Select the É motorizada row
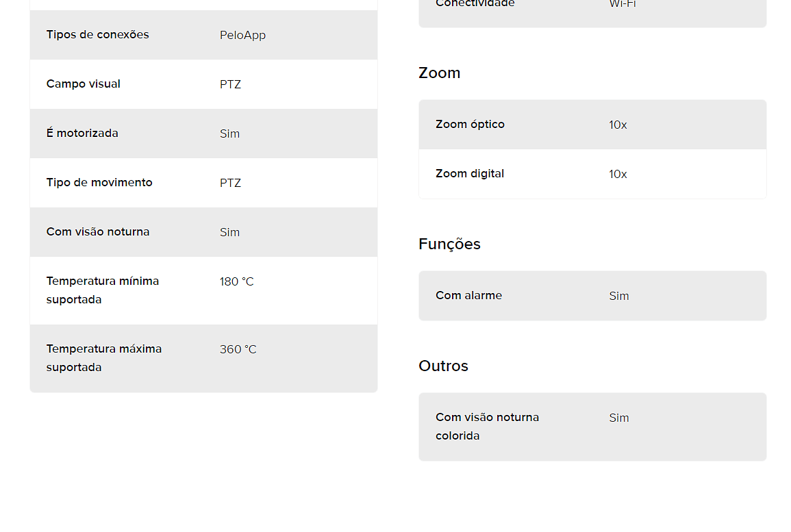Viewport: 791px width, 532px height. click(x=204, y=134)
